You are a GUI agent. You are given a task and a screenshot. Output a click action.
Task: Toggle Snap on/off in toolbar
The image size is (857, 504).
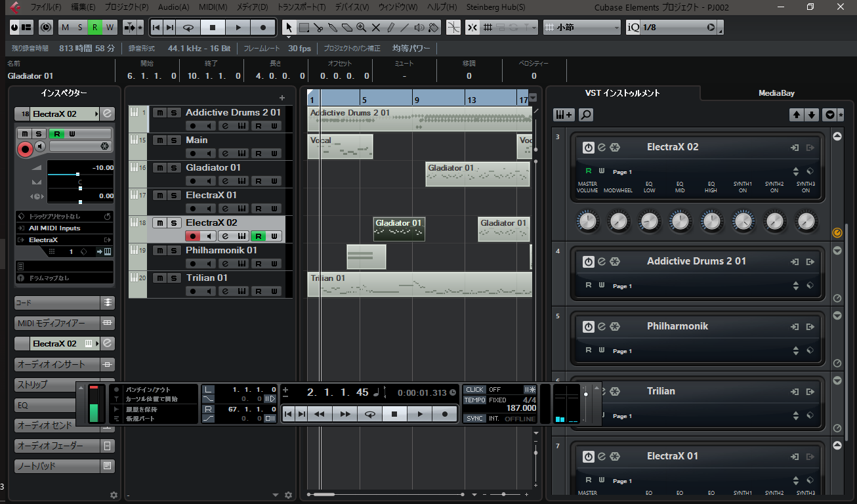point(472,28)
